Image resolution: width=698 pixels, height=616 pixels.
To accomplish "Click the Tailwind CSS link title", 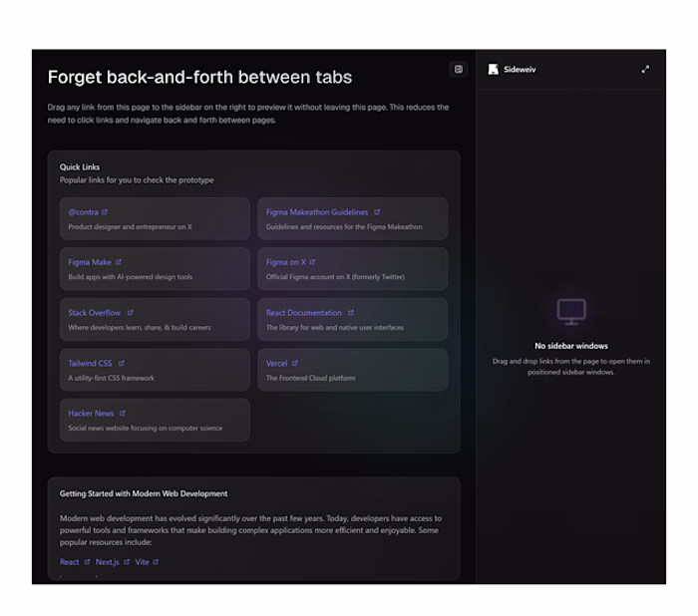I will [x=90, y=364].
